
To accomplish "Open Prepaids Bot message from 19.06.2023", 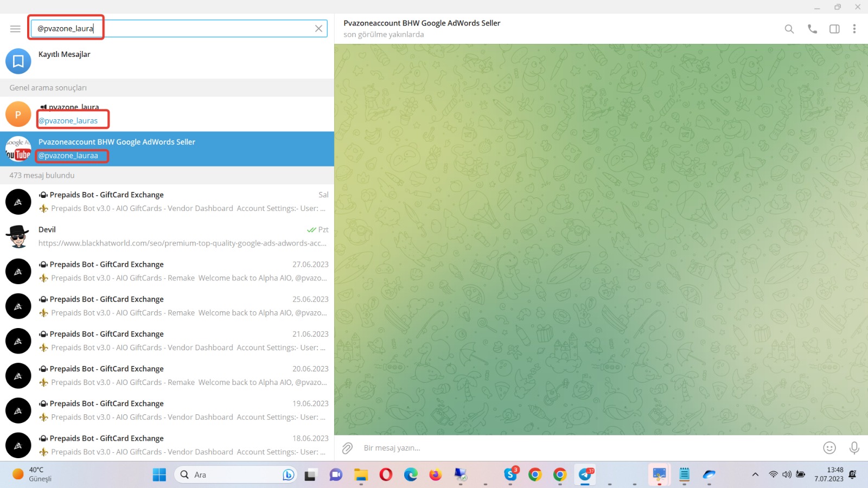I will tap(167, 410).
